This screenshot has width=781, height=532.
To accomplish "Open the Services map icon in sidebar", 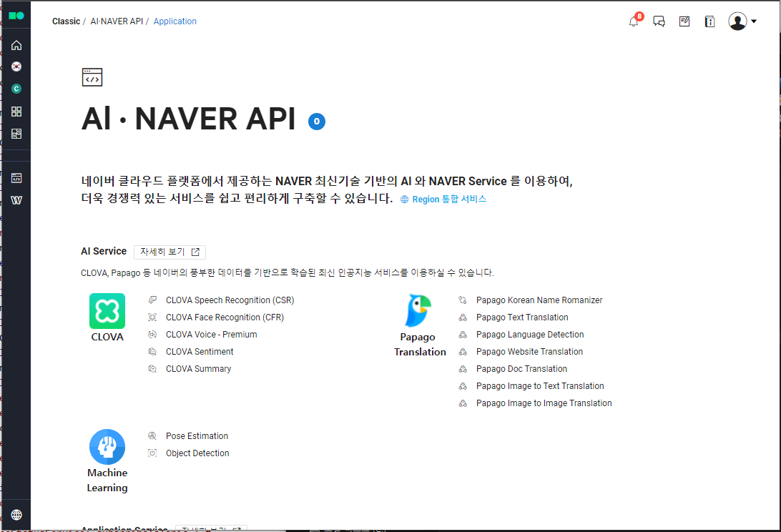I will pyautogui.click(x=16, y=134).
